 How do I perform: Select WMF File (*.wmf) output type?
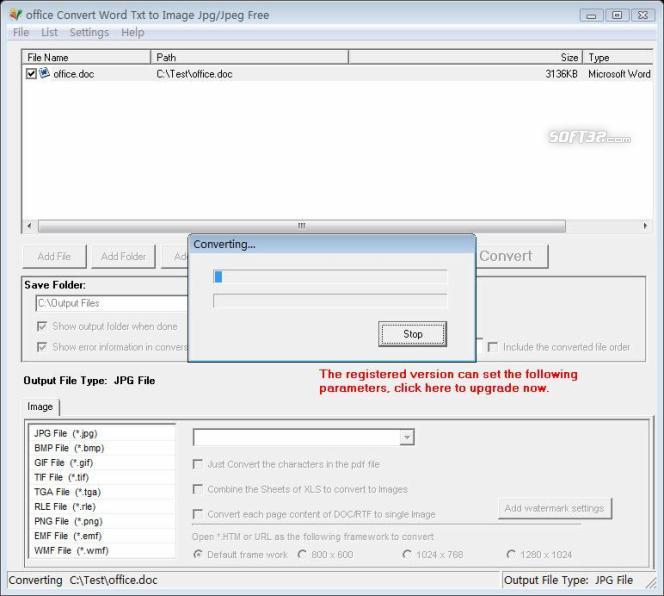pyautogui.click(x=102, y=550)
